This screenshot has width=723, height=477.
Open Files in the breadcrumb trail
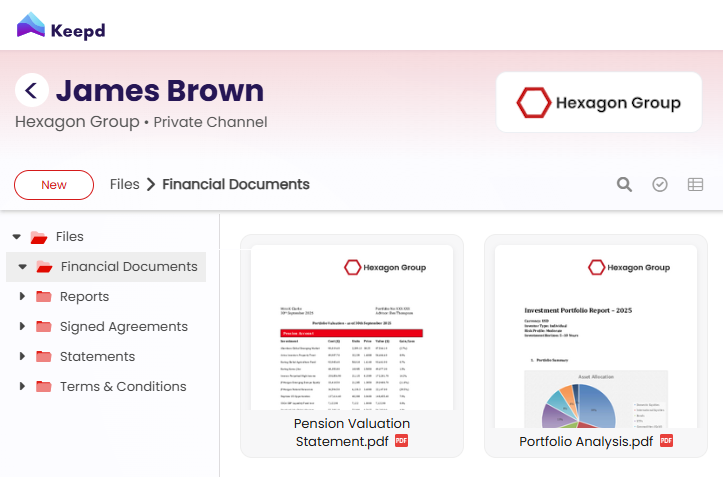(124, 185)
